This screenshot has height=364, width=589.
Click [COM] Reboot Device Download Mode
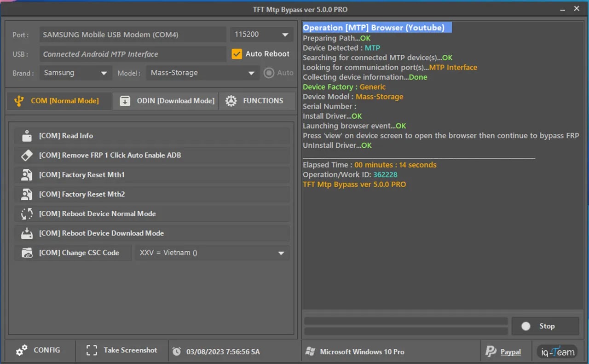tap(152, 233)
